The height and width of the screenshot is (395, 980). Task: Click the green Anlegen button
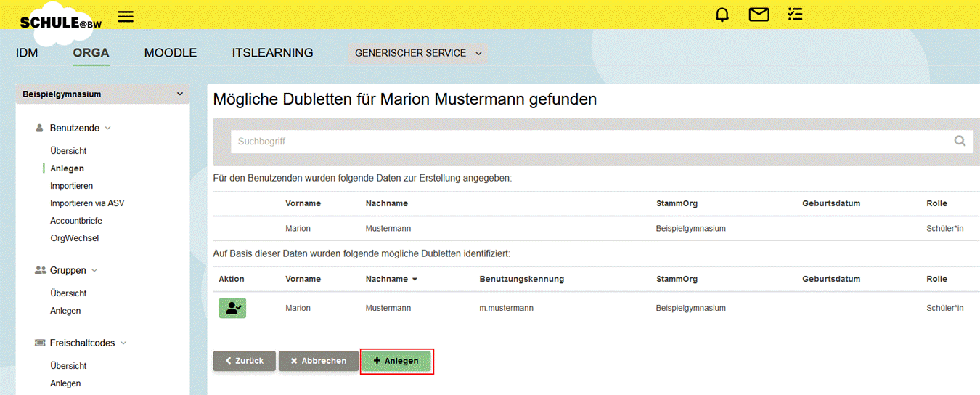point(396,361)
